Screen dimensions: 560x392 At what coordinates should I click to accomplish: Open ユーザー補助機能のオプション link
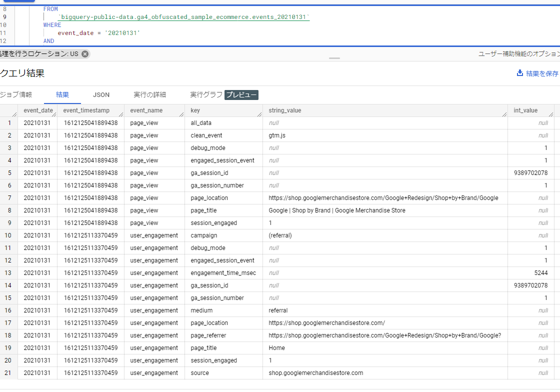tap(519, 54)
